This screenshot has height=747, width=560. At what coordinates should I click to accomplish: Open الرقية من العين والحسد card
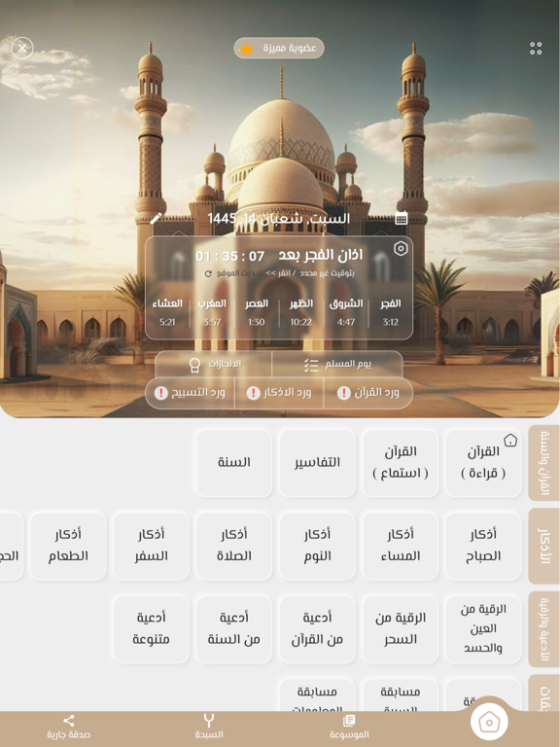pyautogui.click(x=483, y=629)
